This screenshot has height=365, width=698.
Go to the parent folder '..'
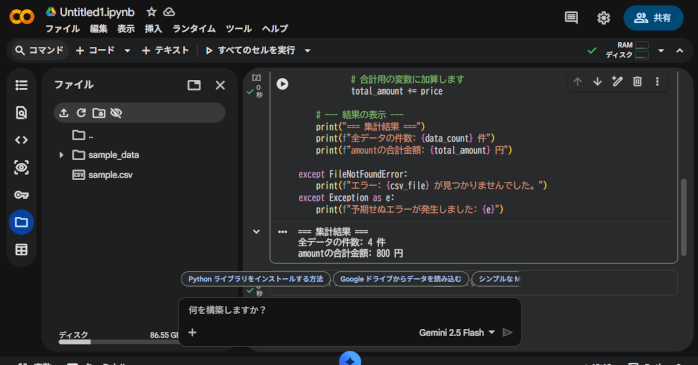click(83, 135)
